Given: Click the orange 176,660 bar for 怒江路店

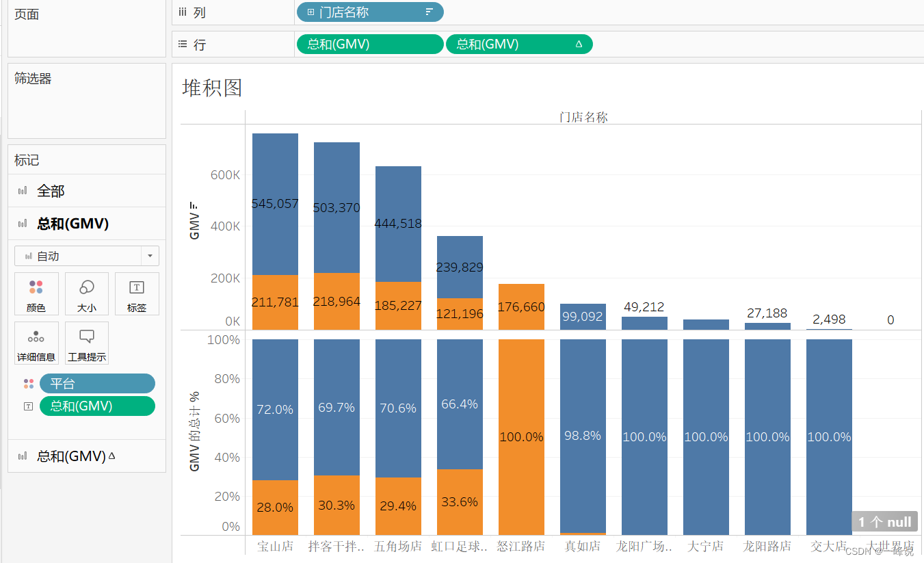Looking at the screenshot, I should point(521,306).
